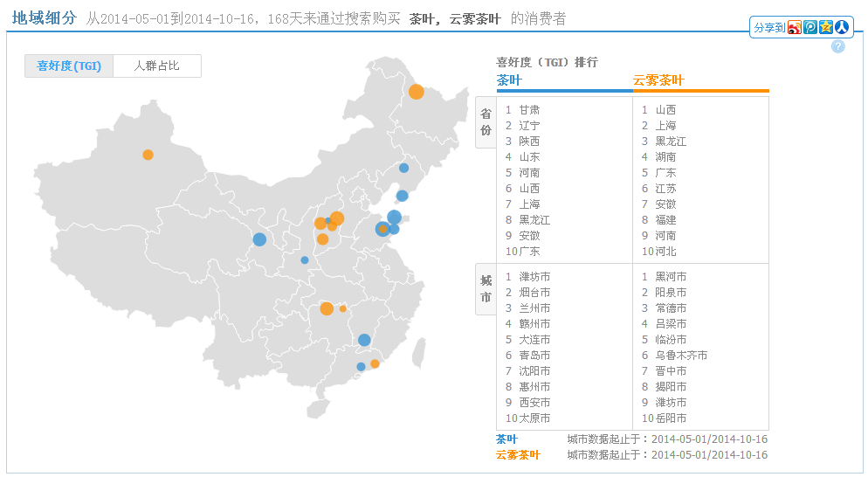Click 揭阳市 in the 云雾茶叶 city list
The image size is (868, 477).
click(x=671, y=387)
